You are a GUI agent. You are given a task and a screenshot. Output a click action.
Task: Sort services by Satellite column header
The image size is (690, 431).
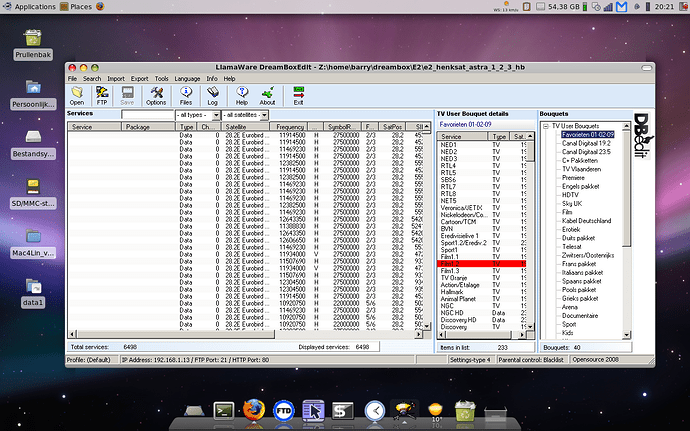(x=246, y=127)
